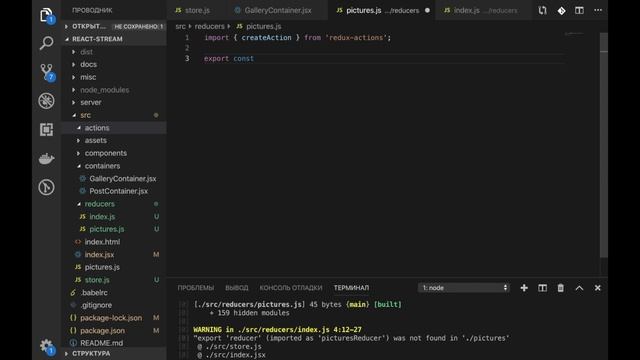This screenshot has height=360, width=640.
Task: Open the Docker view
Action: 47,158
